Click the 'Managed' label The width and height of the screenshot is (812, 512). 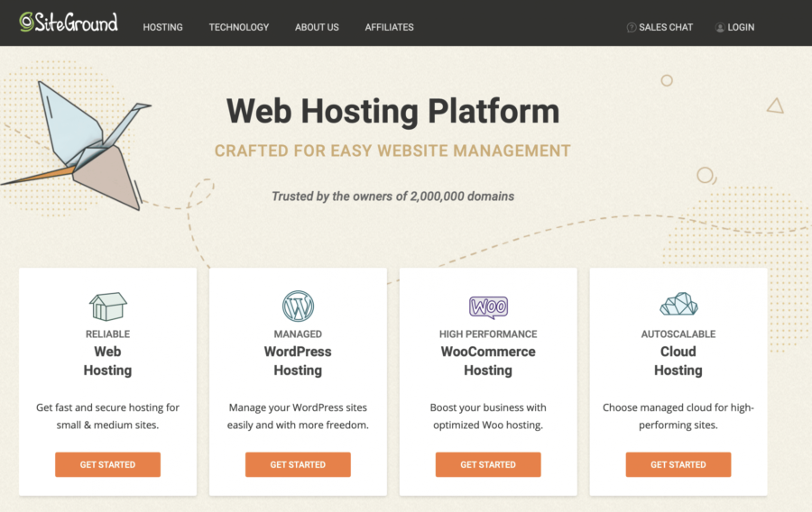point(298,334)
